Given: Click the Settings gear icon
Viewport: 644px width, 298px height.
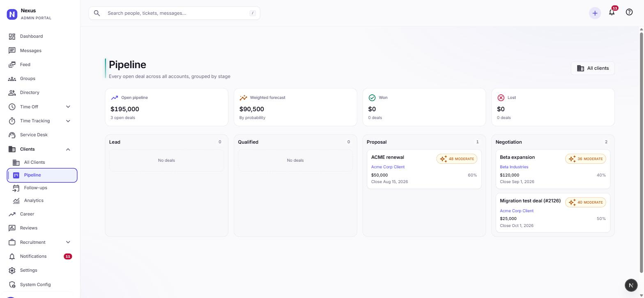Looking at the screenshot, I should 12,270.
